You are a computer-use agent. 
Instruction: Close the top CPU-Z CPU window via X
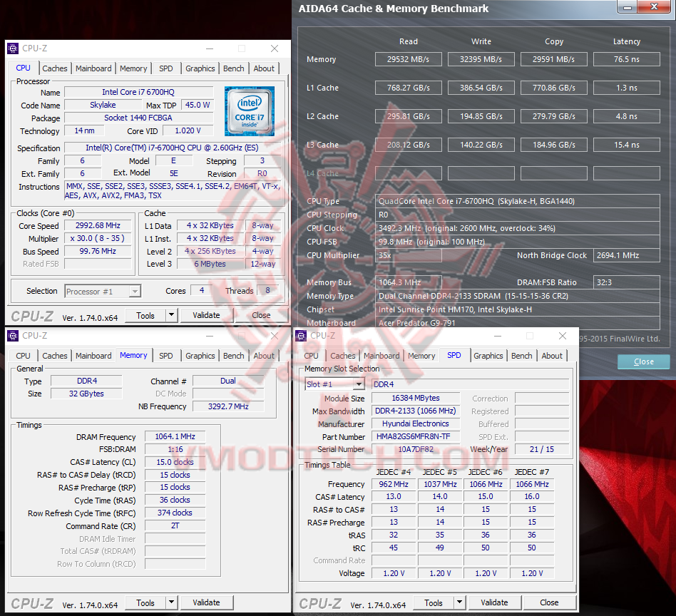tap(275, 48)
